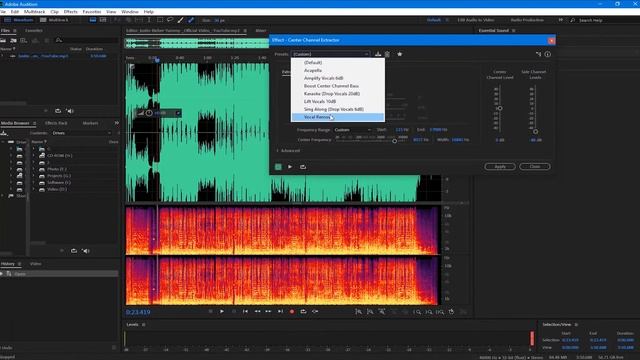Click the Rewind transport button

point(257,311)
